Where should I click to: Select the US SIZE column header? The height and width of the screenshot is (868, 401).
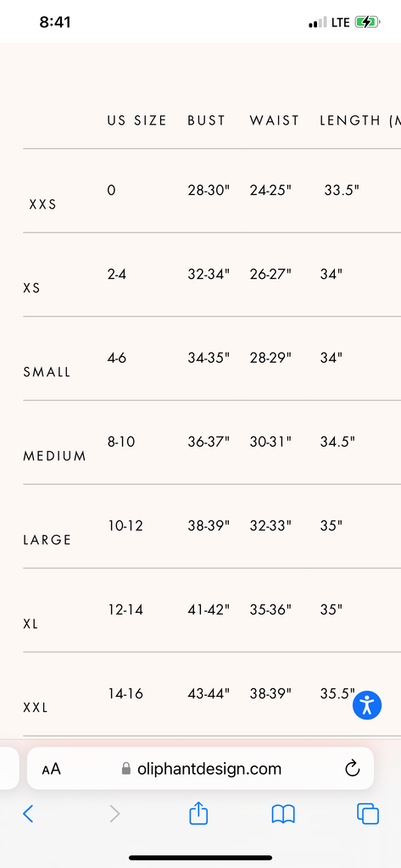tap(137, 120)
